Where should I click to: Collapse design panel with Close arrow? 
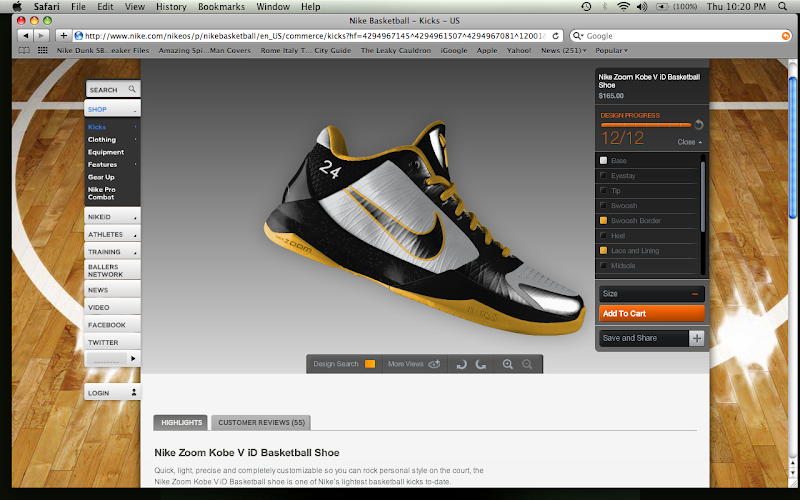pyautogui.click(x=690, y=142)
